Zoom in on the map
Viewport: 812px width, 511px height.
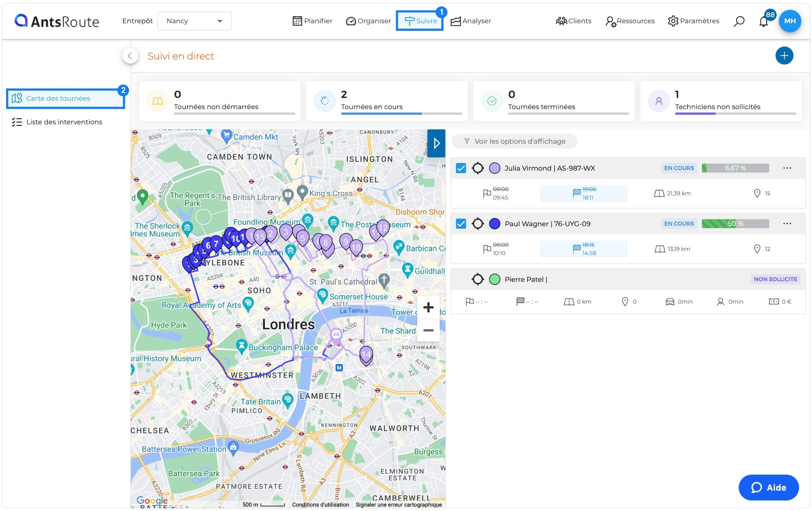(x=428, y=307)
